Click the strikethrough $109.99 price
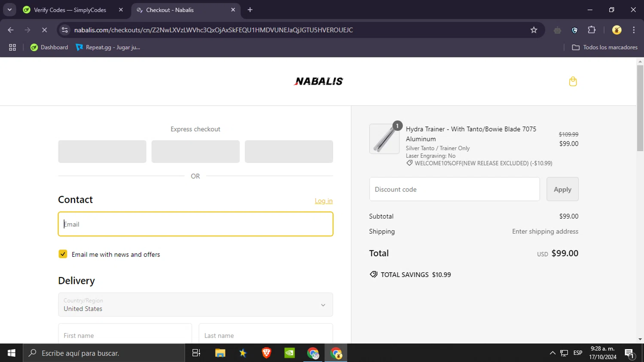Viewport: 644px width, 362px height. (568, 134)
